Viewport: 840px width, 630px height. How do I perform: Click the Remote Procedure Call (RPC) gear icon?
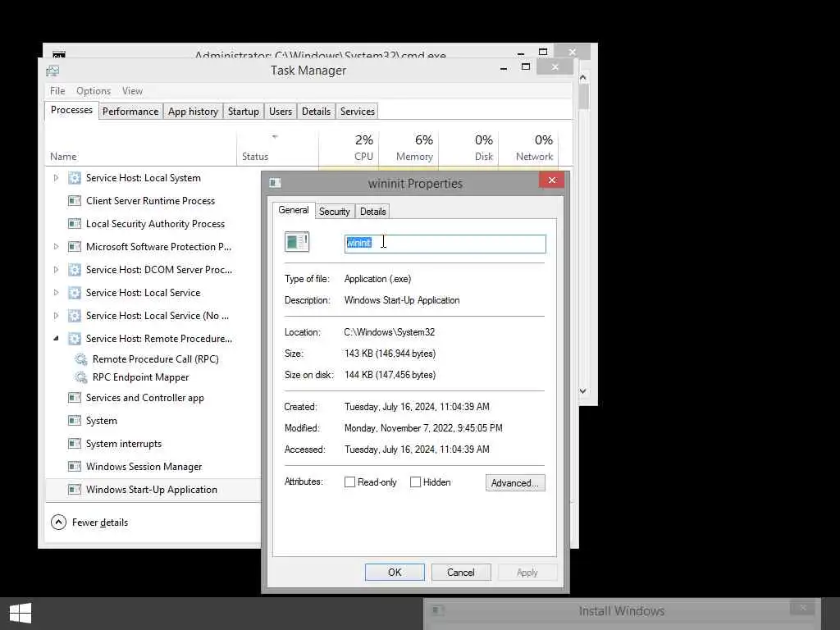[x=81, y=359]
